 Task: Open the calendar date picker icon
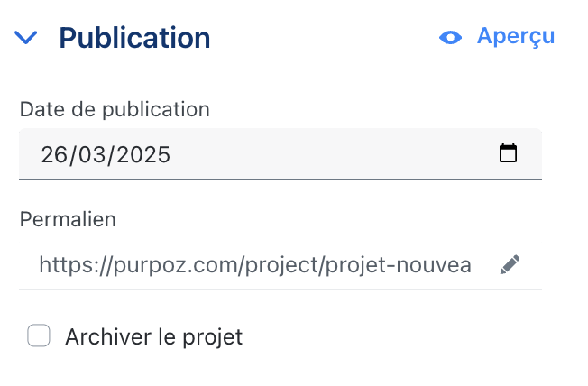pyautogui.click(x=508, y=153)
